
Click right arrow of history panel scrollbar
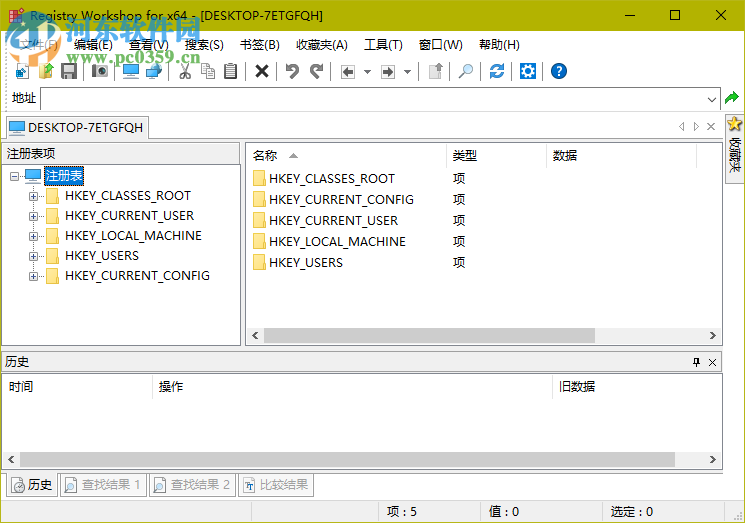pos(713,459)
